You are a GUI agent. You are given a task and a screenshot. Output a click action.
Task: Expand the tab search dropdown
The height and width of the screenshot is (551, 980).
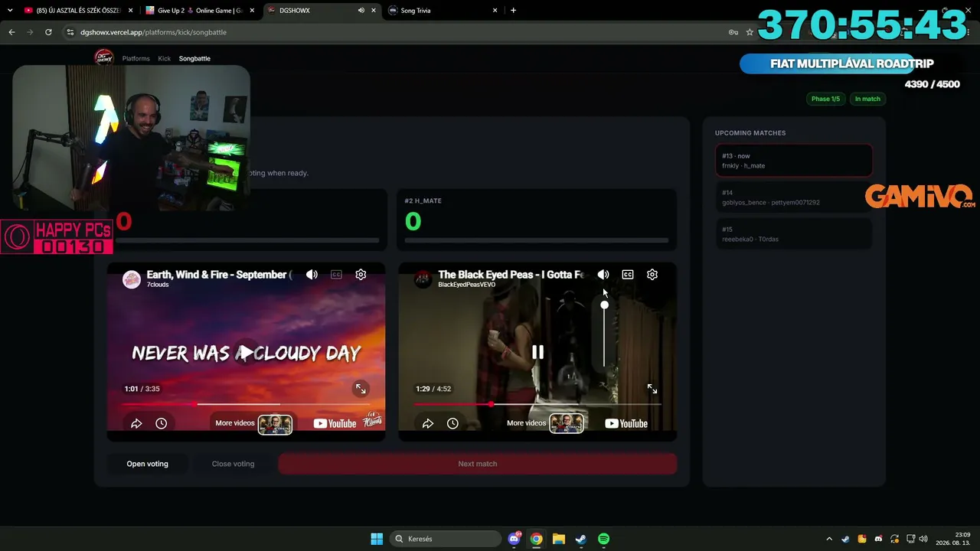coord(10,11)
